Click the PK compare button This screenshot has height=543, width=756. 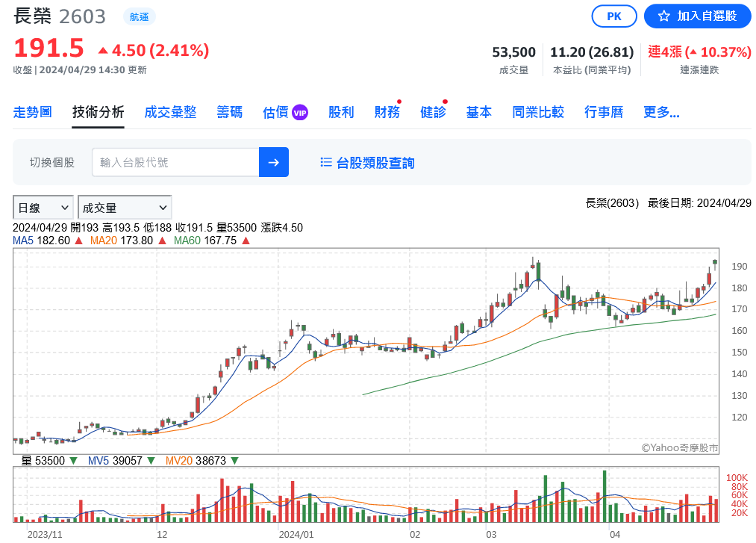[614, 16]
